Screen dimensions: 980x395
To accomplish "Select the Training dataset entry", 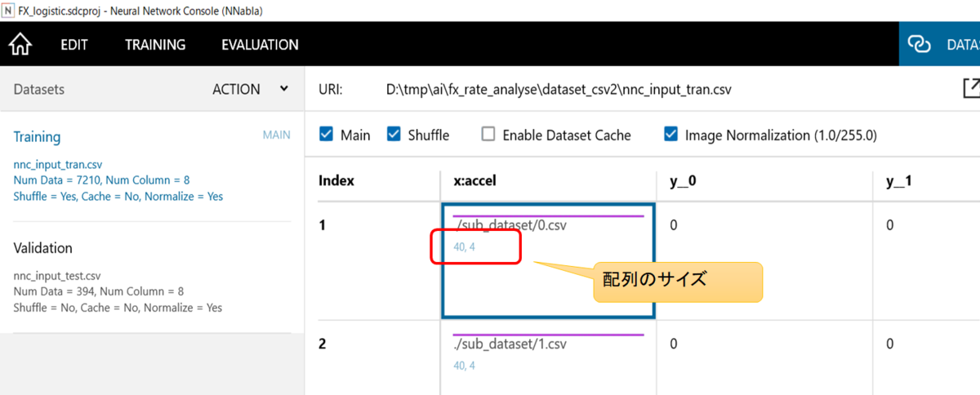I will pyautogui.click(x=152, y=167).
